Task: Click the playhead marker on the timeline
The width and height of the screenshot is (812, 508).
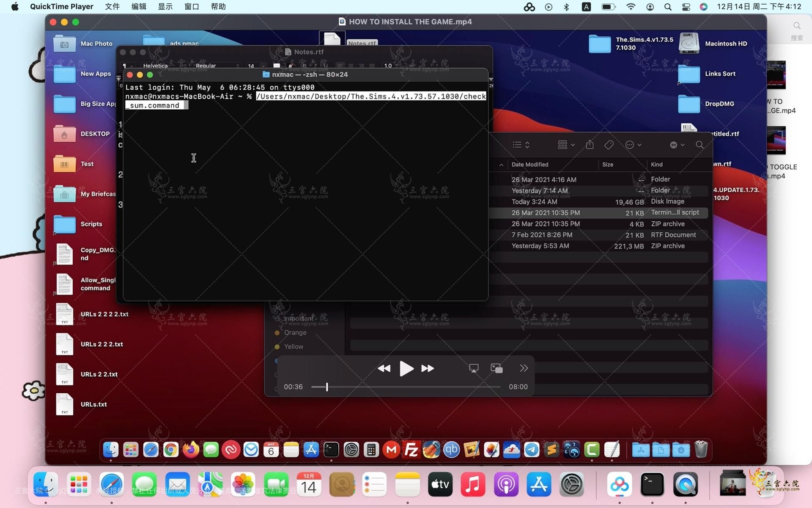Action: (327, 387)
